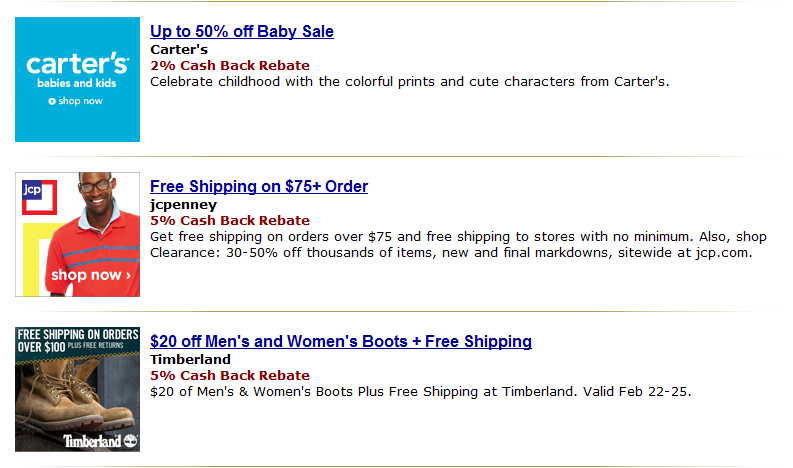Open the Up to 50% off Baby Sale link
The image size is (793, 468).
tap(242, 31)
